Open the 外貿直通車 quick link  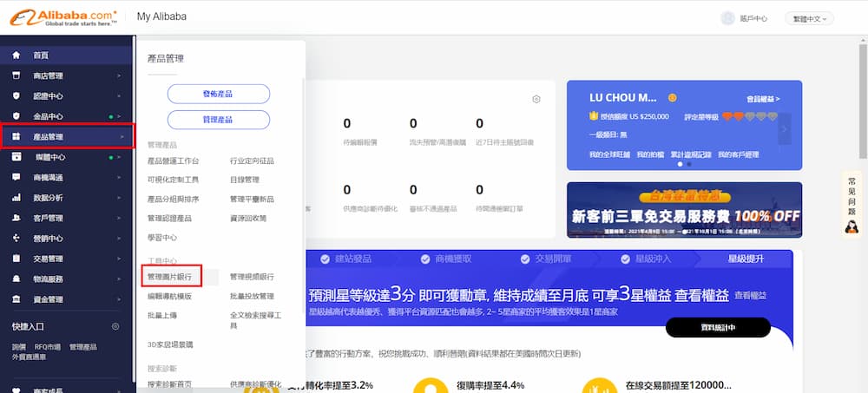30,357
